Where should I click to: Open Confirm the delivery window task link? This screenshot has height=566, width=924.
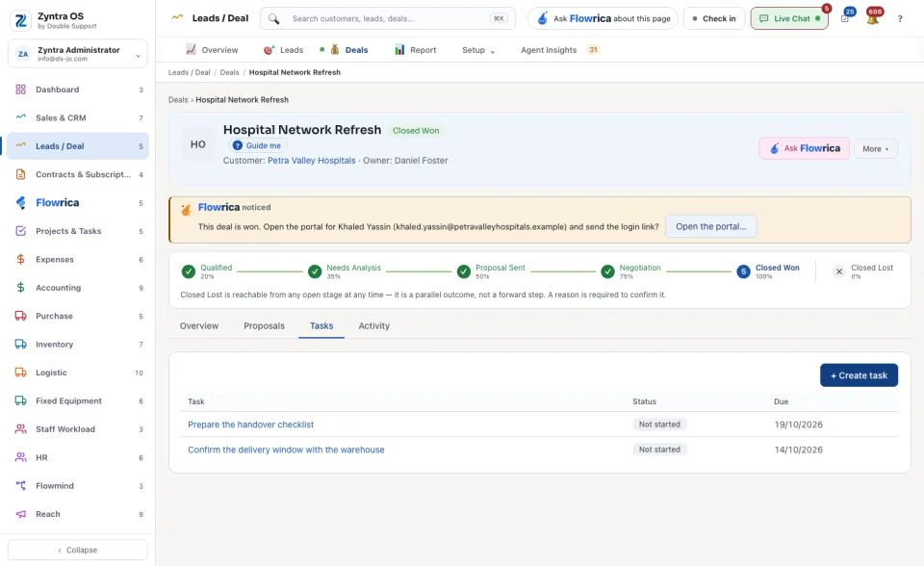(286, 450)
